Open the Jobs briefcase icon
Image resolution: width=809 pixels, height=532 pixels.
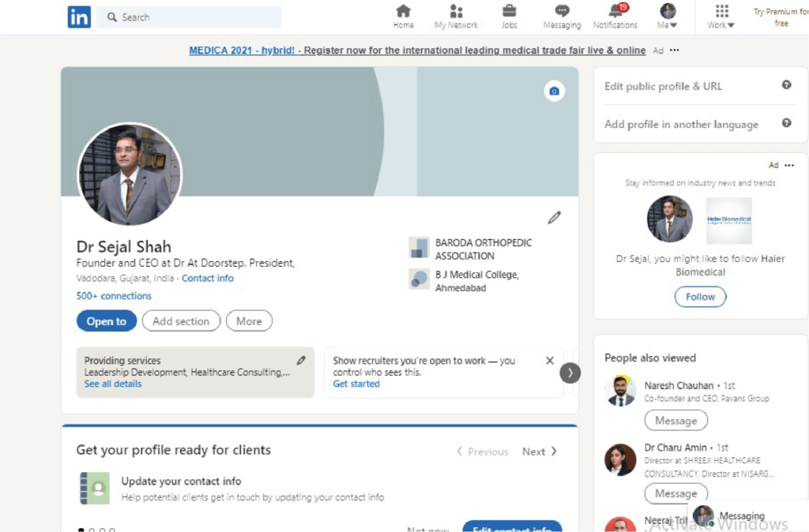[510, 17]
